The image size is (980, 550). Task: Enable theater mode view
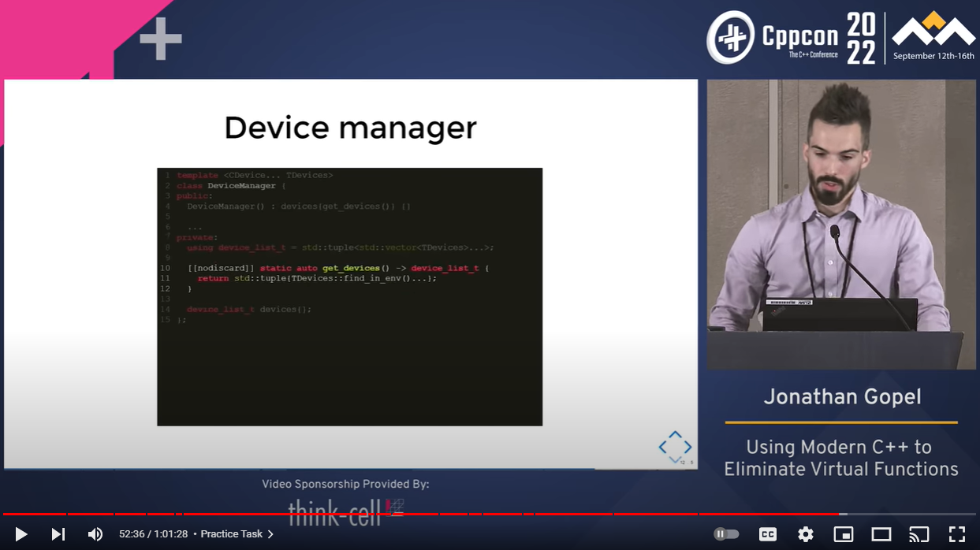pyautogui.click(x=881, y=534)
